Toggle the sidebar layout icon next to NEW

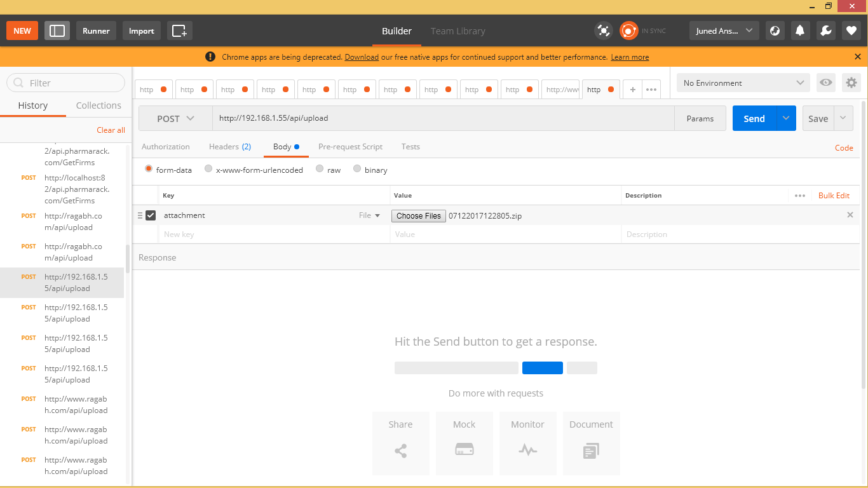click(x=57, y=30)
